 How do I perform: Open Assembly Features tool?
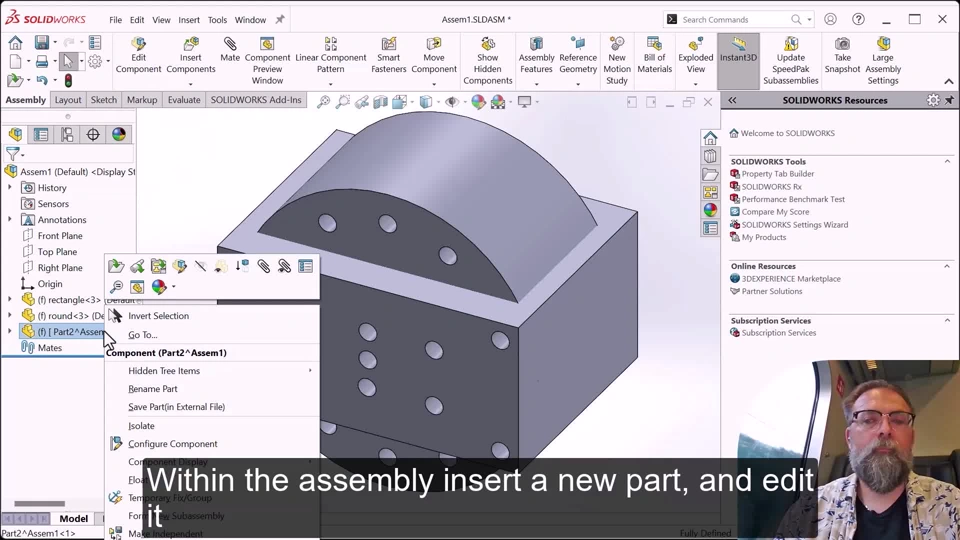[x=536, y=56]
